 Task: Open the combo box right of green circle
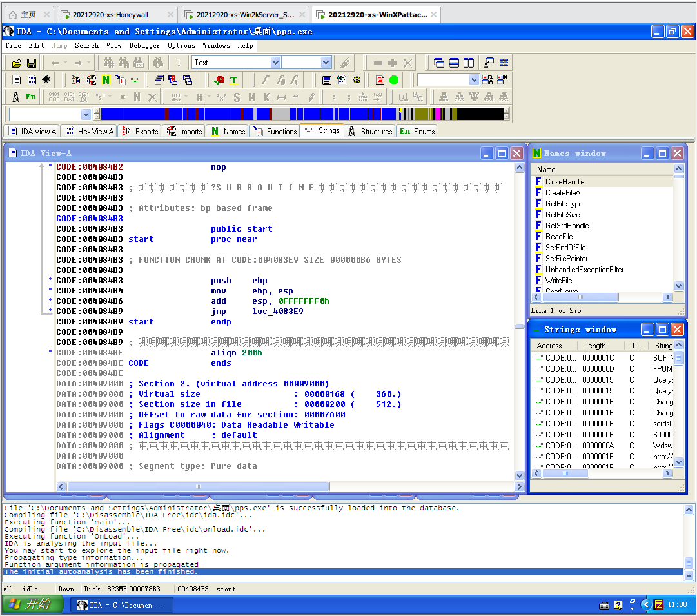click(x=474, y=80)
